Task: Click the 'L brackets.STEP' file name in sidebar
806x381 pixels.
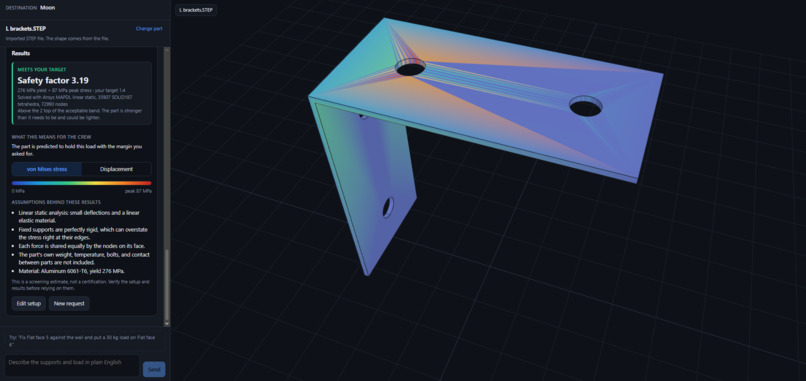Action: tap(26, 29)
